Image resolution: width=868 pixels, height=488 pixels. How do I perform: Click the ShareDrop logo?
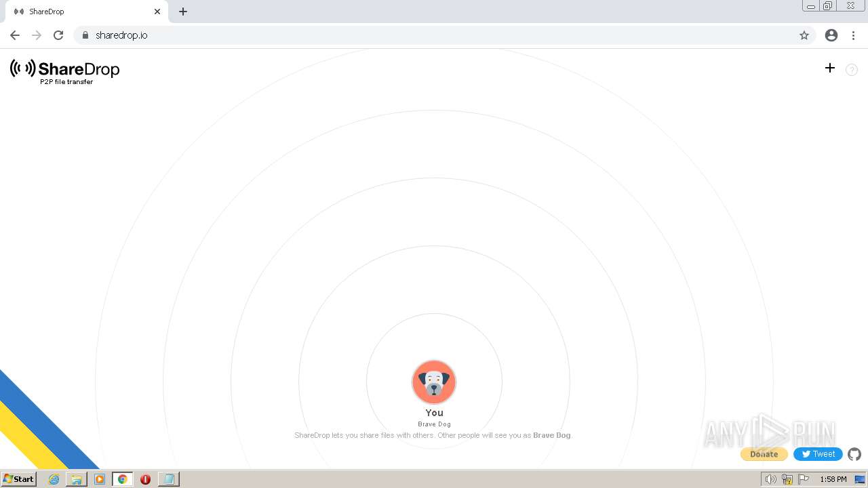click(x=65, y=69)
